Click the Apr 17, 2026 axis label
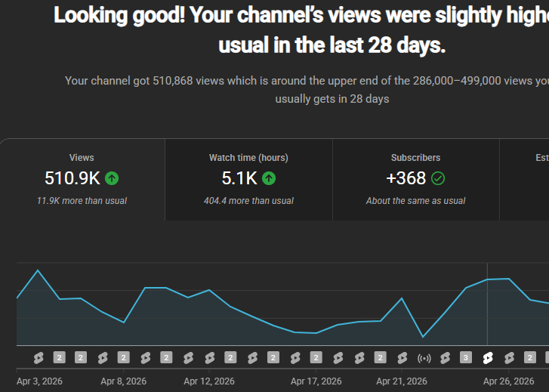The height and width of the screenshot is (392, 549). coord(316,381)
